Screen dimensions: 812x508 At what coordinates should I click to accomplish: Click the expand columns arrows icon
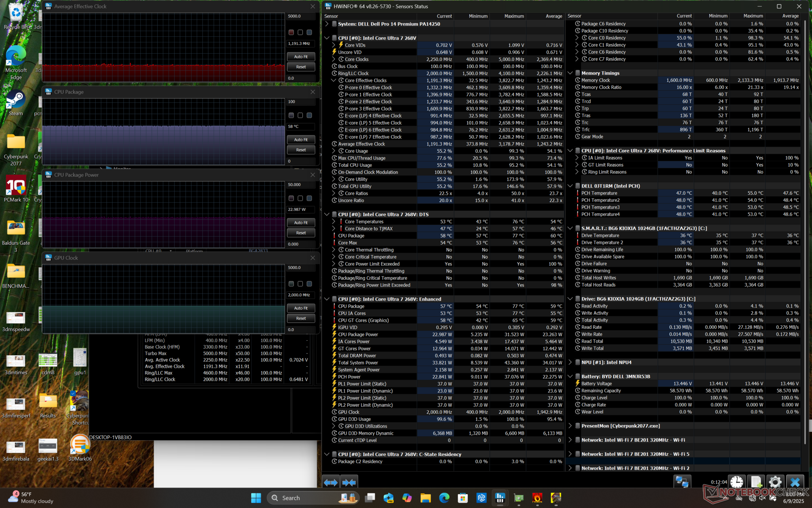point(331,482)
